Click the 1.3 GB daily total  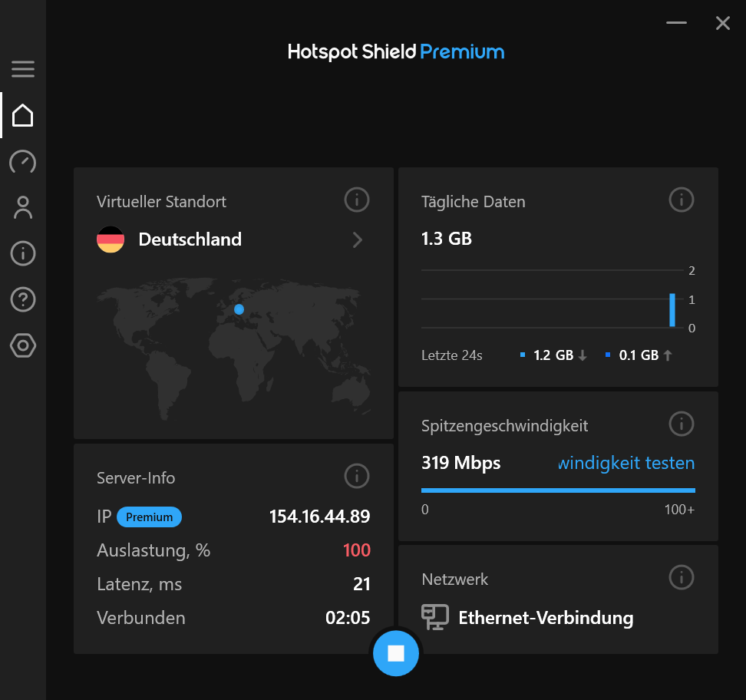point(446,239)
